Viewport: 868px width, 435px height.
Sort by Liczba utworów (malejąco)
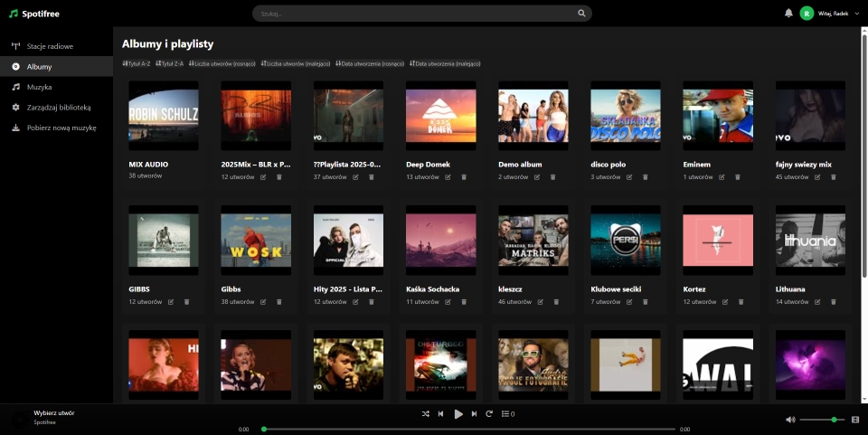pyautogui.click(x=295, y=64)
